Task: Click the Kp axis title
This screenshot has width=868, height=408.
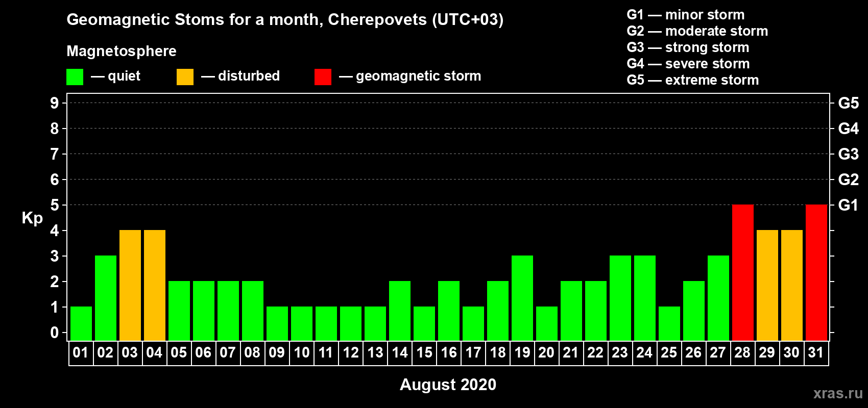Action: (x=32, y=218)
